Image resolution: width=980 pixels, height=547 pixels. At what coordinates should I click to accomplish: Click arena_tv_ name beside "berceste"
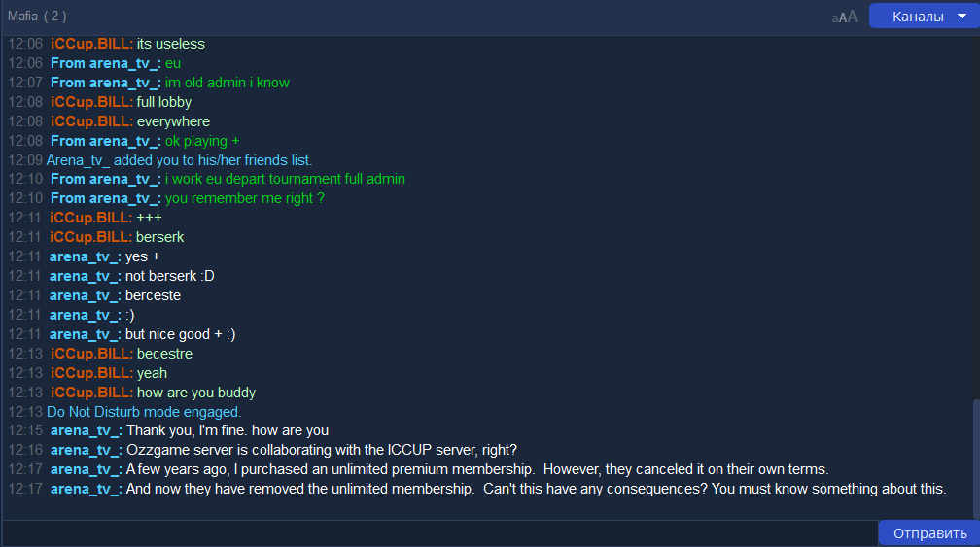tap(85, 295)
